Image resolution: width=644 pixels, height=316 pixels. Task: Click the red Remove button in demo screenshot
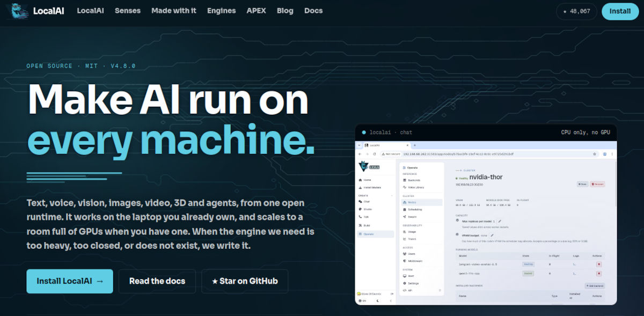click(x=597, y=184)
